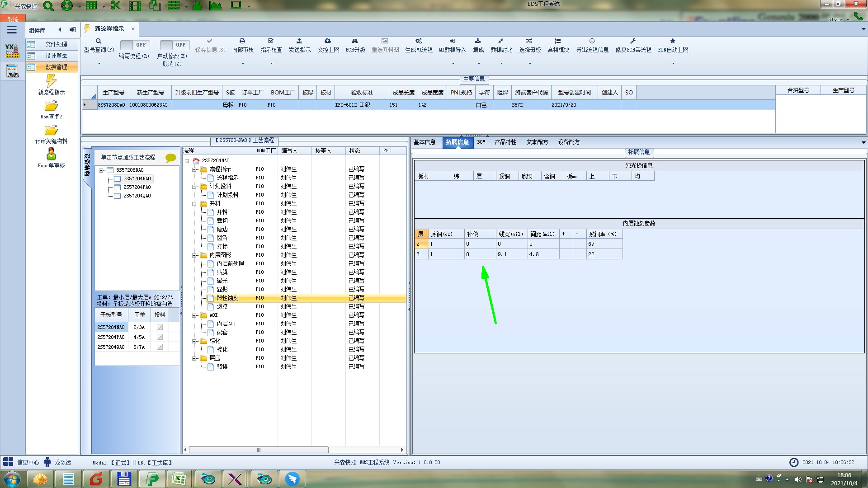Click the green scissors icon in quick toolbar

(116, 5)
